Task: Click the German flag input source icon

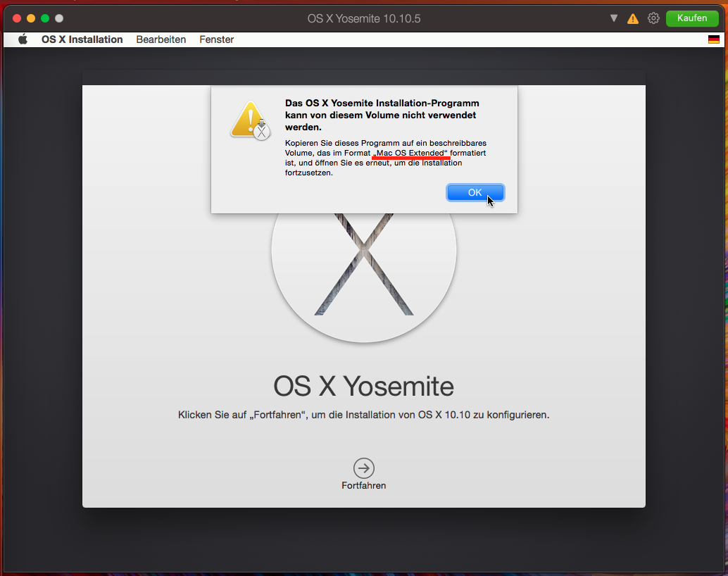Action: (x=714, y=39)
